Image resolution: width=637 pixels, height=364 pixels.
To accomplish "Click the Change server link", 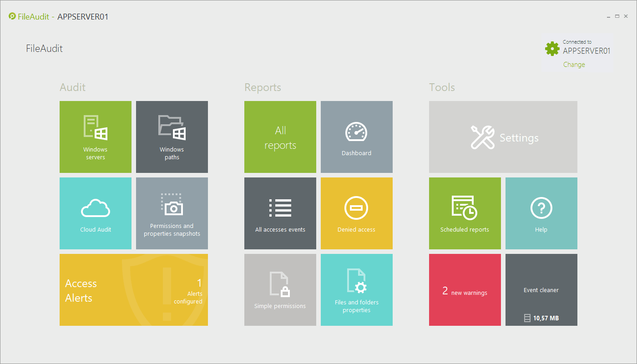I will pos(574,65).
